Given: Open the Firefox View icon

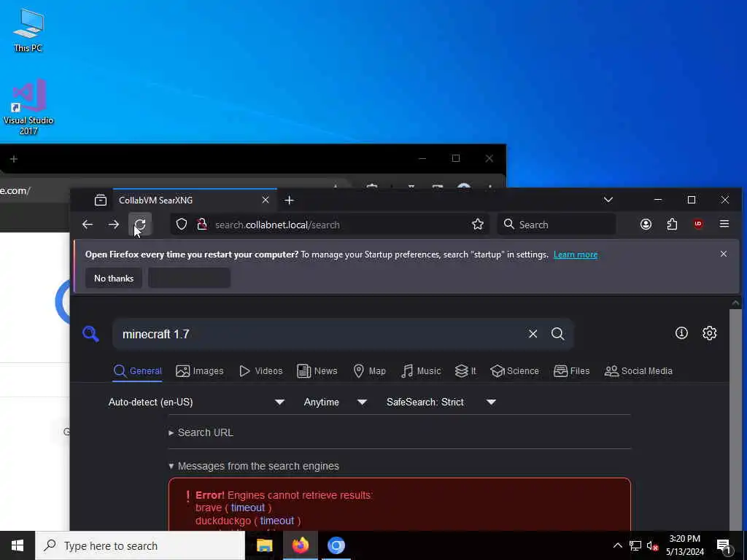Looking at the screenshot, I should click(x=101, y=200).
